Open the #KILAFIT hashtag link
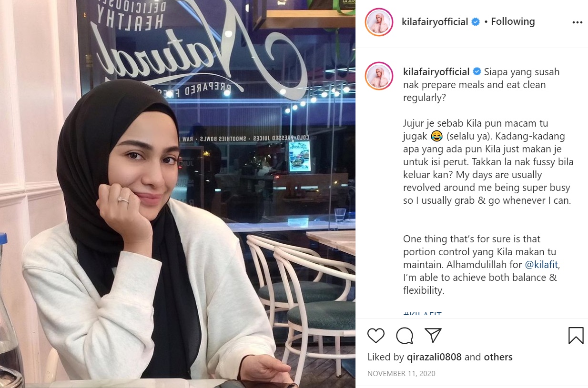The height and width of the screenshot is (388, 588). pos(422,314)
